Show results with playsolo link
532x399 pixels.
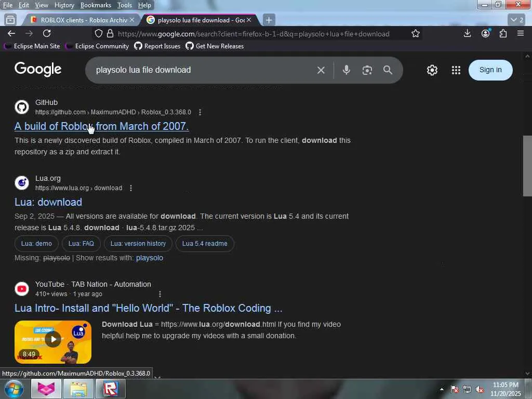[150, 258]
